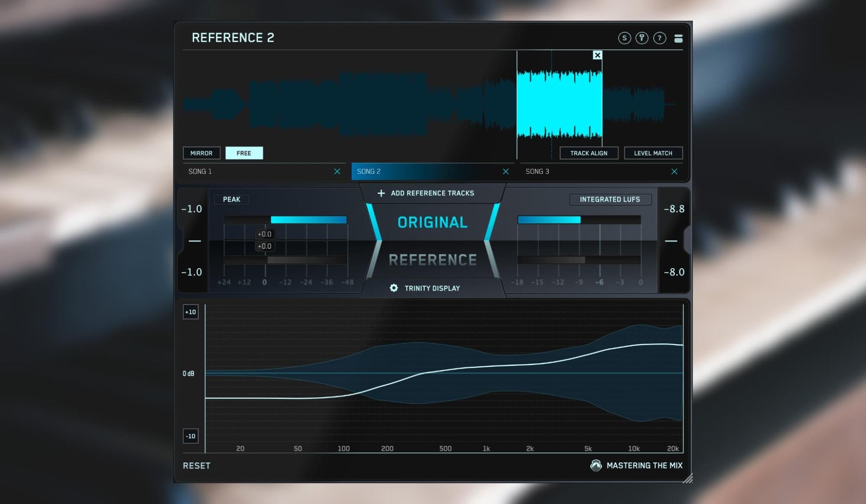Click the -8.0 LUFS readout
Screen dimensions: 866x504
pos(674,272)
